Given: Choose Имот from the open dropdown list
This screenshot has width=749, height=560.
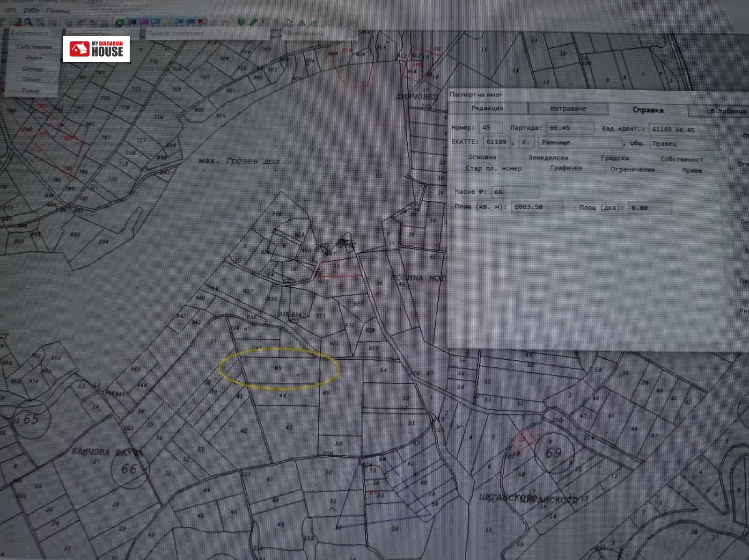Looking at the screenshot, I should click(x=34, y=58).
